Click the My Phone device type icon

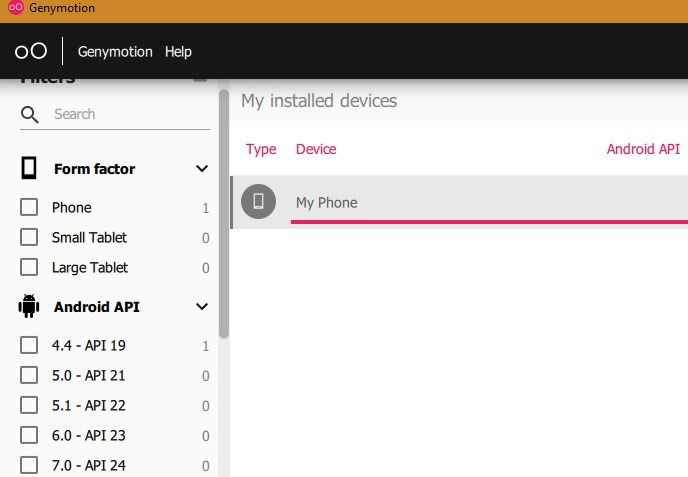pos(258,202)
